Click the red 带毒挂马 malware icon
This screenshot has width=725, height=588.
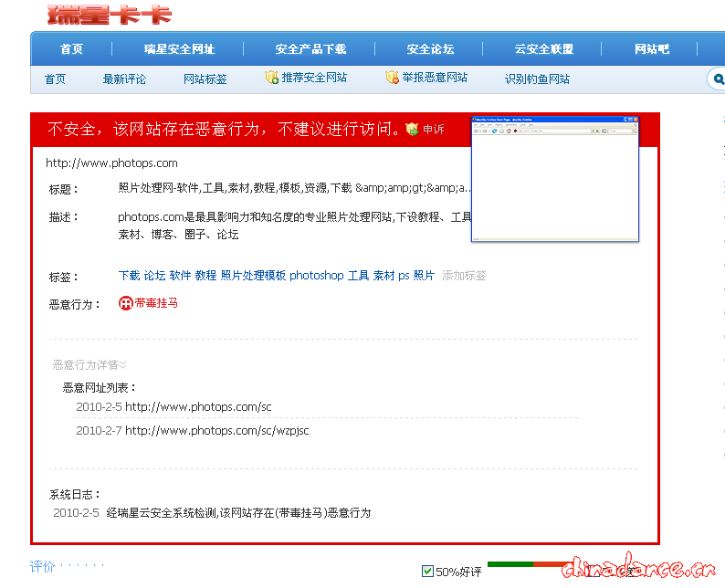(x=125, y=303)
